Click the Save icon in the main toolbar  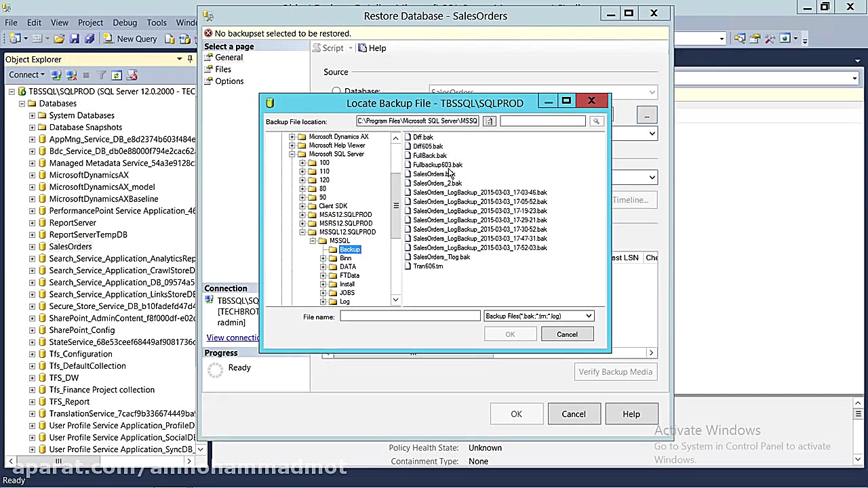click(73, 38)
